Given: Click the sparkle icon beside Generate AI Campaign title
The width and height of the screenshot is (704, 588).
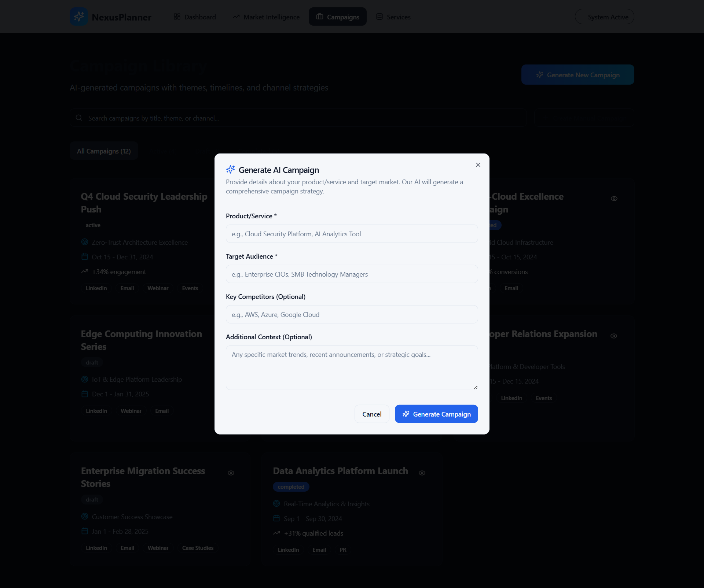Looking at the screenshot, I should pyautogui.click(x=230, y=170).
